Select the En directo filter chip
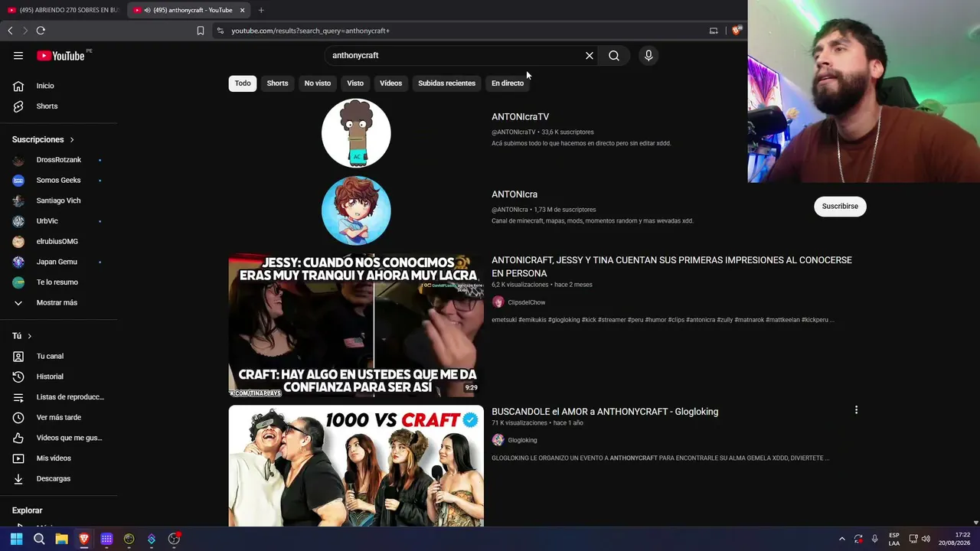The height and width of the screenshot is (551, 980). [x=508, y=83]
